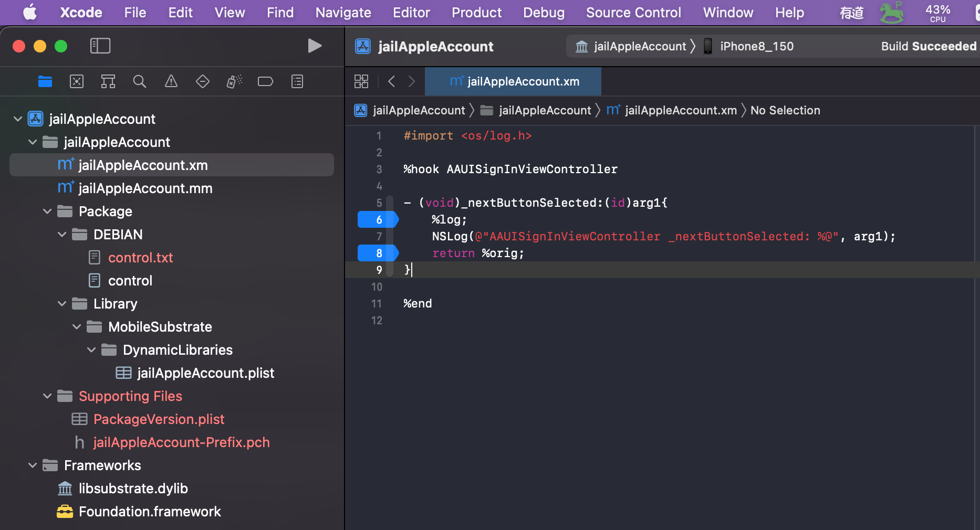Viewport: 980px width, 530px height.
Task: Open the Debug navigator spray icon
Action: click(x=234, y=81)
